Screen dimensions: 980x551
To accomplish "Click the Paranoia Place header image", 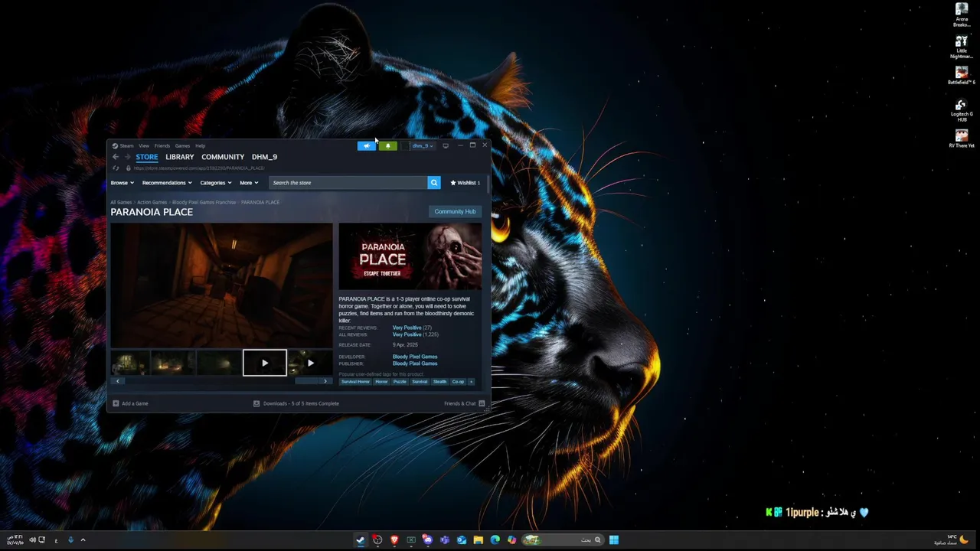I will point(410,256).
